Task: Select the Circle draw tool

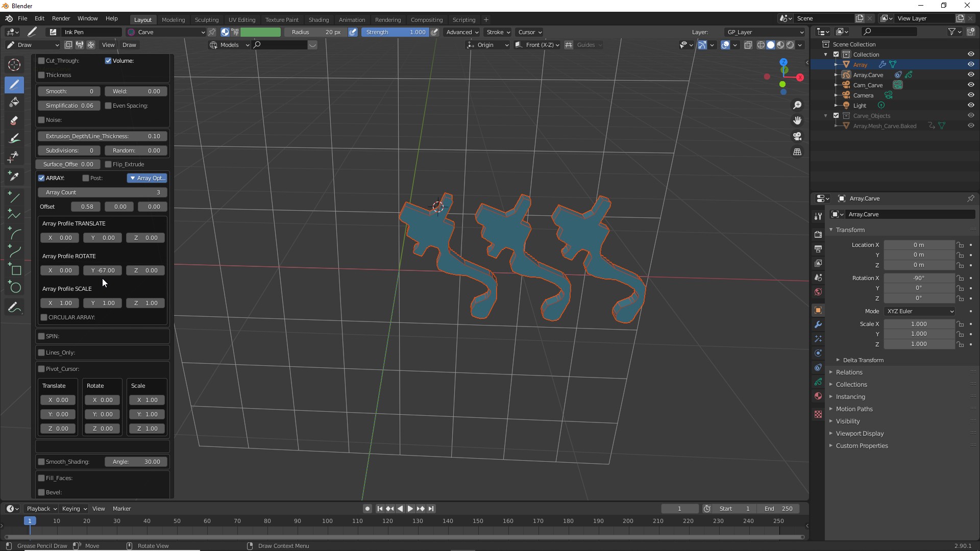Action: (x=15, y=288)
